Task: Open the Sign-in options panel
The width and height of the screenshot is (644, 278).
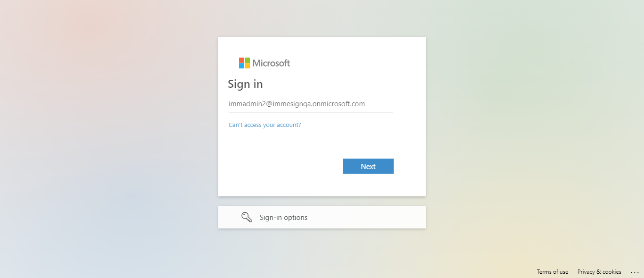Action: 322,217
